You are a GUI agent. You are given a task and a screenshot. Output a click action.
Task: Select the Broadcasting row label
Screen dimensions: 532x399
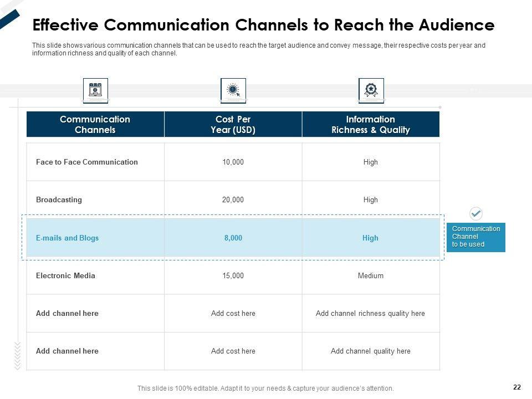(59, 200)
